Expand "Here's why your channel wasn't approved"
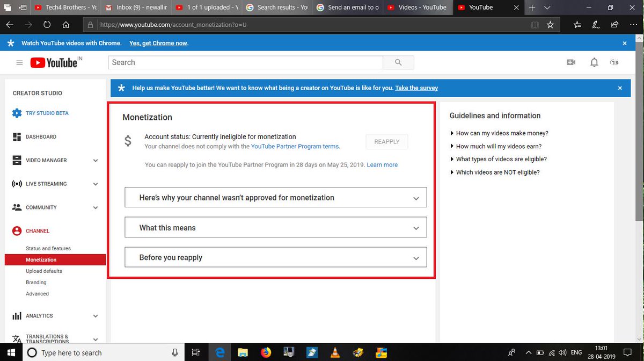The height and width of the screenshot is (361, 644). click(276, 198)
